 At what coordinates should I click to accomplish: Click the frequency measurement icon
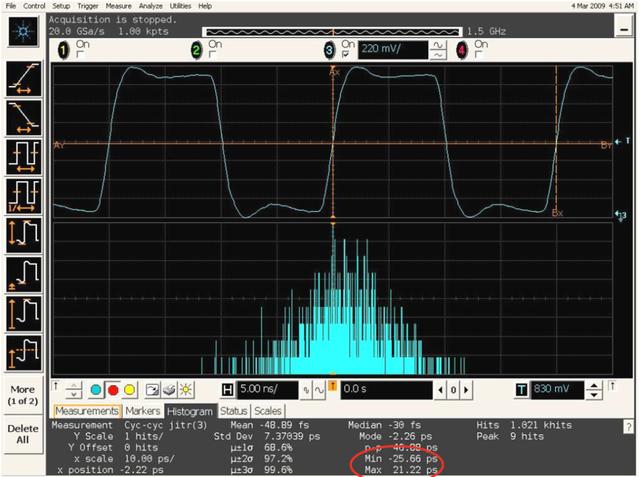[x=22, y=195]
